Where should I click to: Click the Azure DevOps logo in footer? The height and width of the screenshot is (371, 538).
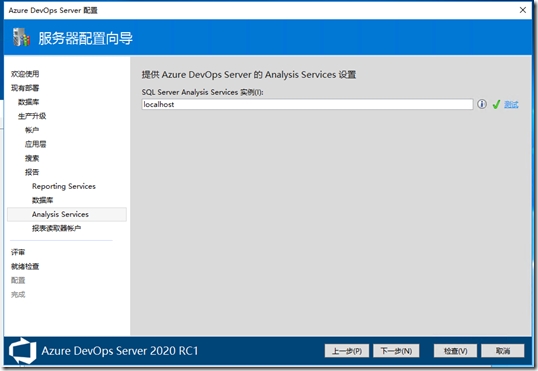click(x=22, y=351)
